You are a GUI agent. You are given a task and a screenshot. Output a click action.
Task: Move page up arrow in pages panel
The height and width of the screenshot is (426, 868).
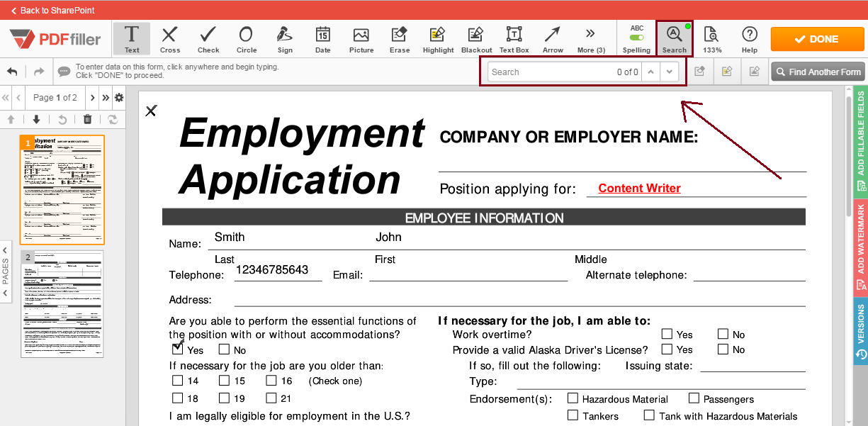(11, 119)
